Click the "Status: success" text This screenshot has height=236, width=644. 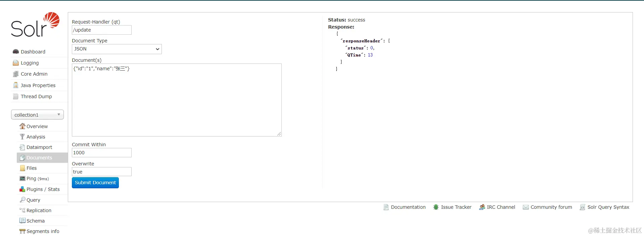pyautogui.click(x=347, y=20)
